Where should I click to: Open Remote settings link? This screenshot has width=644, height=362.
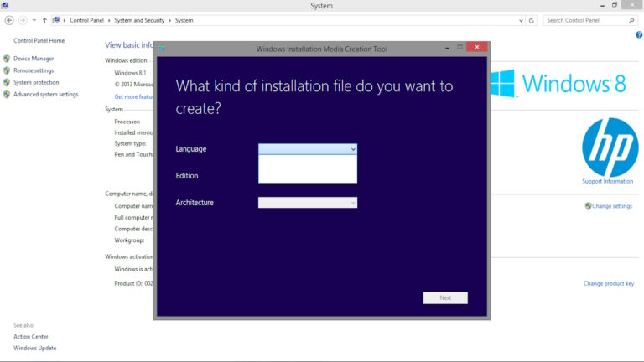point(34,70)
